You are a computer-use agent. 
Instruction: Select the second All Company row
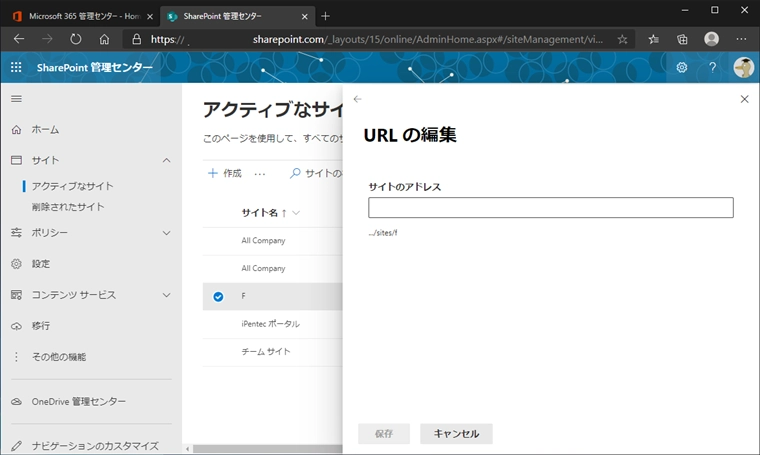272,268
